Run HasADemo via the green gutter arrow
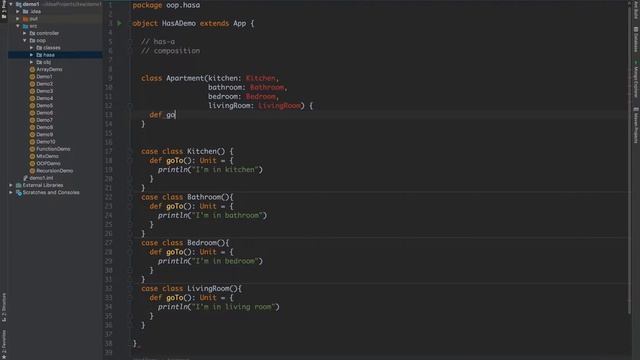Image resolution: width=640 pixels, height=360 pixels. 120,23
